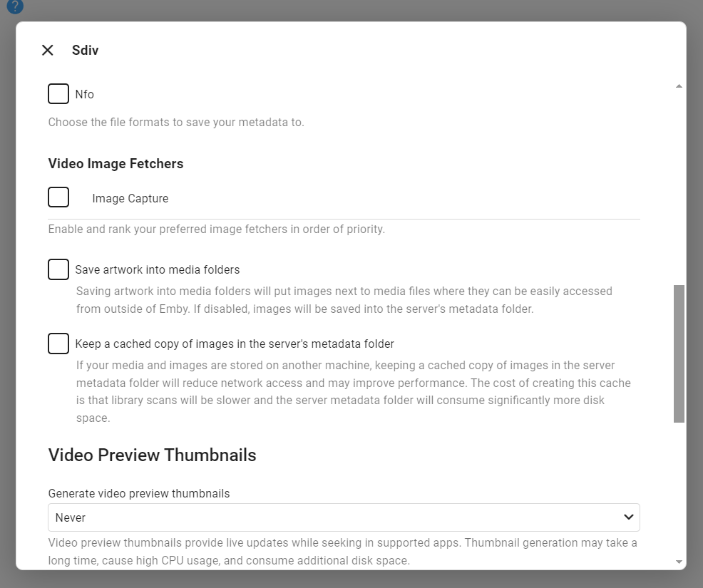Click the Save artwork into media folders label
This screenshot has width=703, height=588.
point(158,270)
